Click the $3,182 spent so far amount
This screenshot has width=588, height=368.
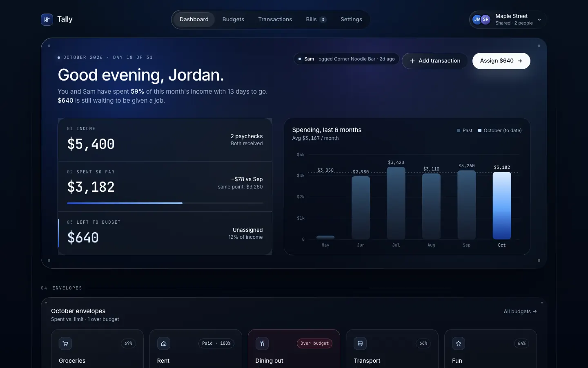[x=91, y=187]
